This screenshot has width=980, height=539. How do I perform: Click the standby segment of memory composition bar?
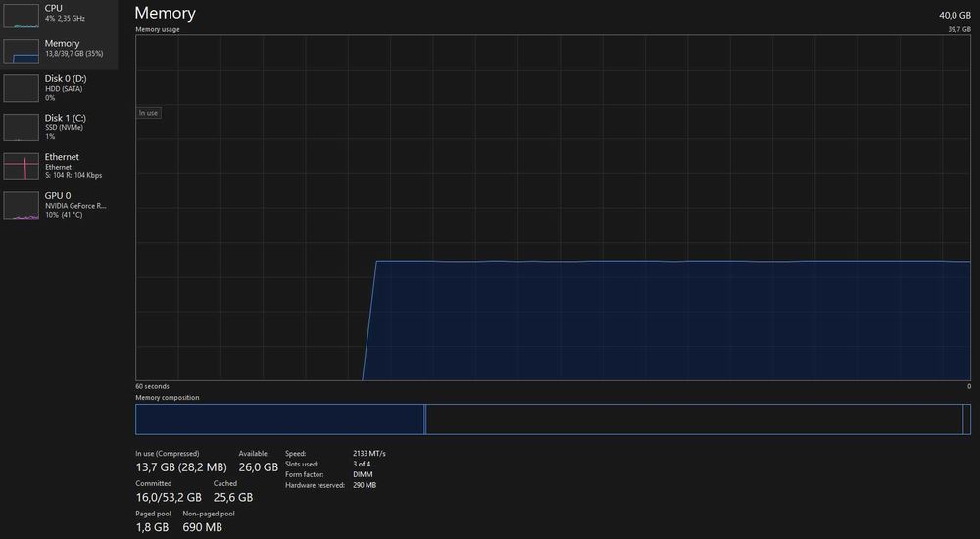click(695, 418)
